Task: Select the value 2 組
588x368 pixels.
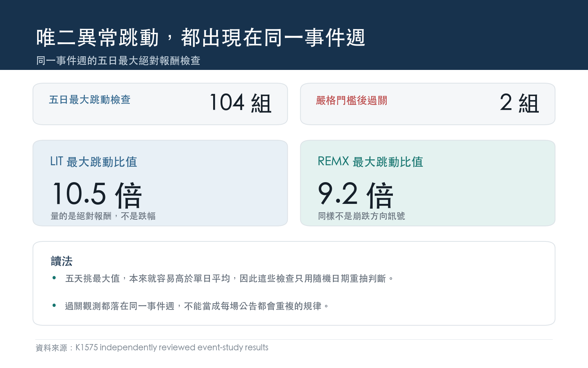Action: point(519,103)
